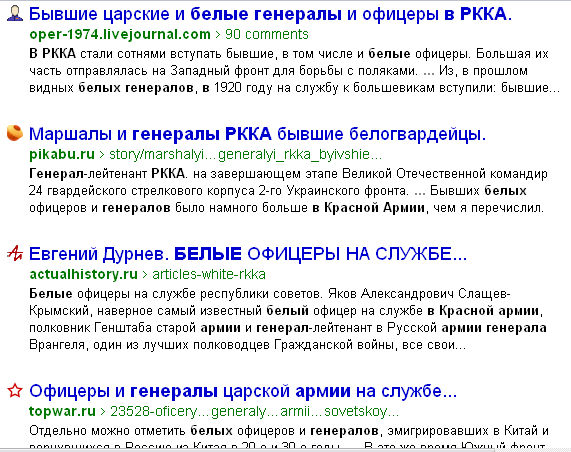
Task: Click the actualhistory.ru domain link
Action: point(83,274)
